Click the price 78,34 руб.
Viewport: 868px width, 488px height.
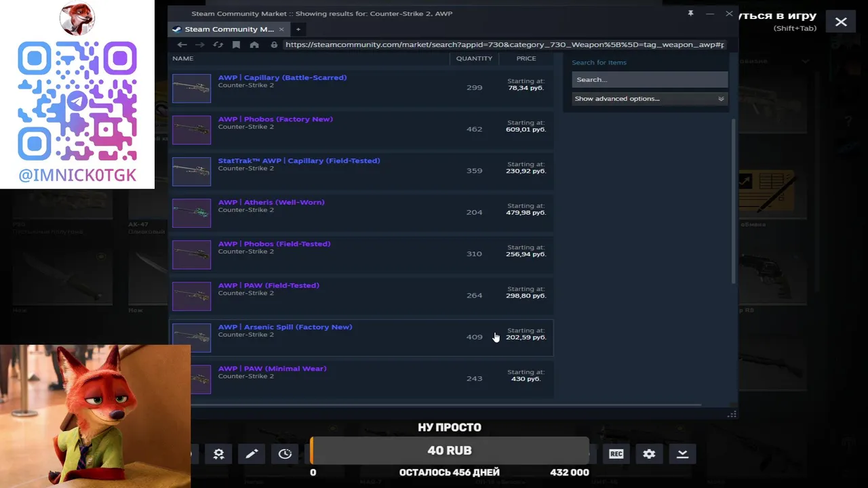(x=527, y=88)
